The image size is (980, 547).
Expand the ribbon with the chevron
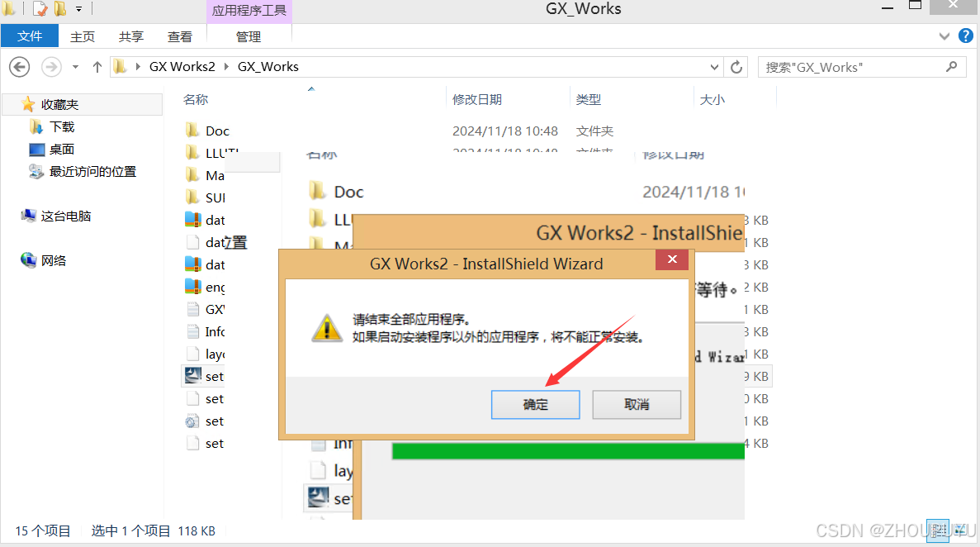coord(944,36)
